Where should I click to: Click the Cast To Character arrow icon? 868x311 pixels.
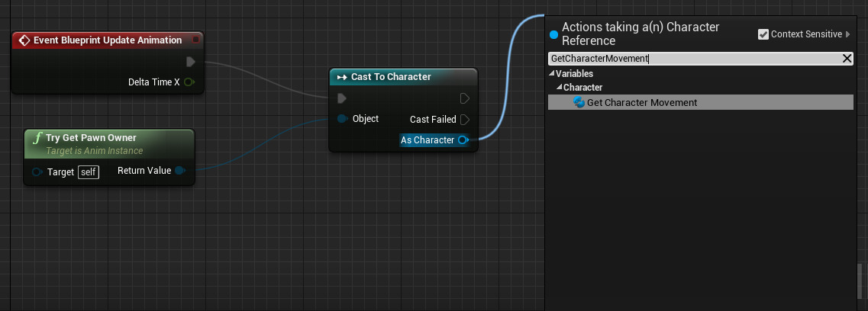click(x=341, y=77)
